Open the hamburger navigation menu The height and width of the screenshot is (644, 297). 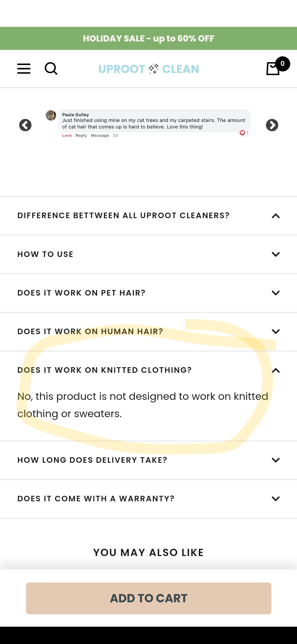point(24,69)
